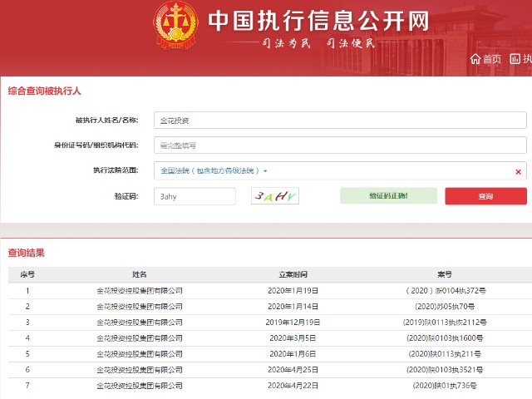Click the 姓名 column header
This screenshot has width=532, height=399.
click(x=140, y=274)
